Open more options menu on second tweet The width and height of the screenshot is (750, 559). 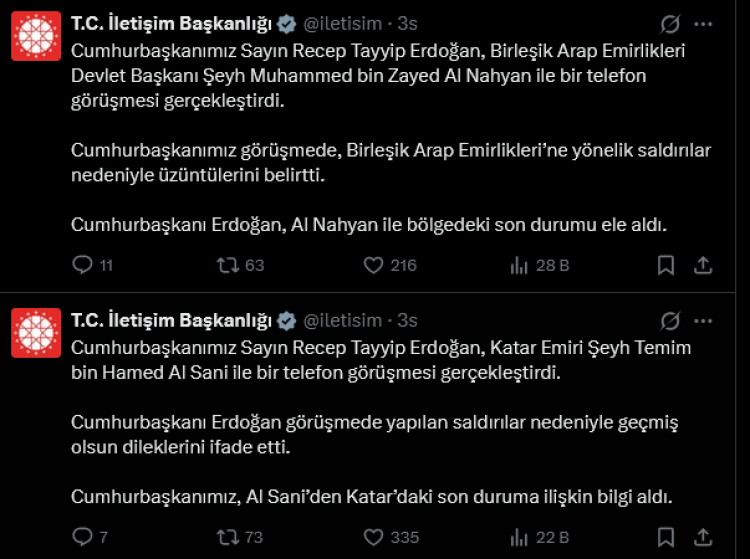704,321
